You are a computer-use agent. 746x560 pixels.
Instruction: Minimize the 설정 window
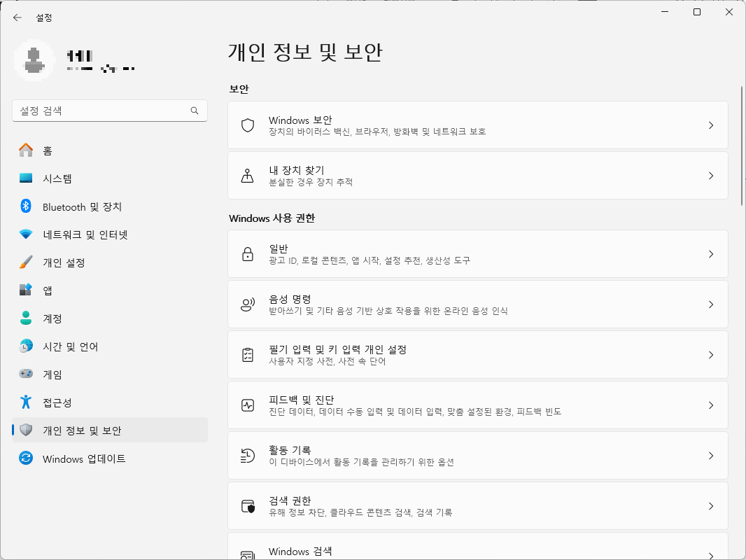click(x=665, y=12)
